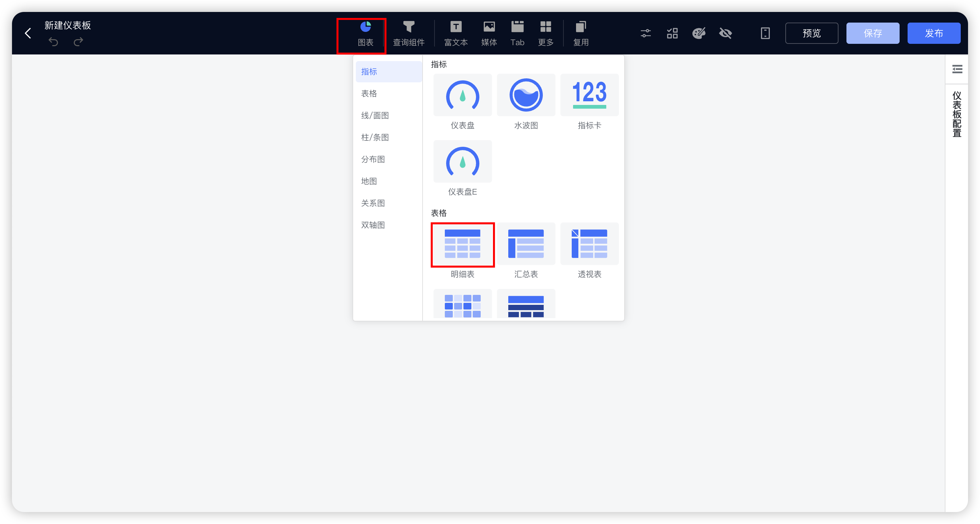This screenshot has width=980, height=524.
Task: Switch to mobile layout icon
Action: [x=765, y=34]
